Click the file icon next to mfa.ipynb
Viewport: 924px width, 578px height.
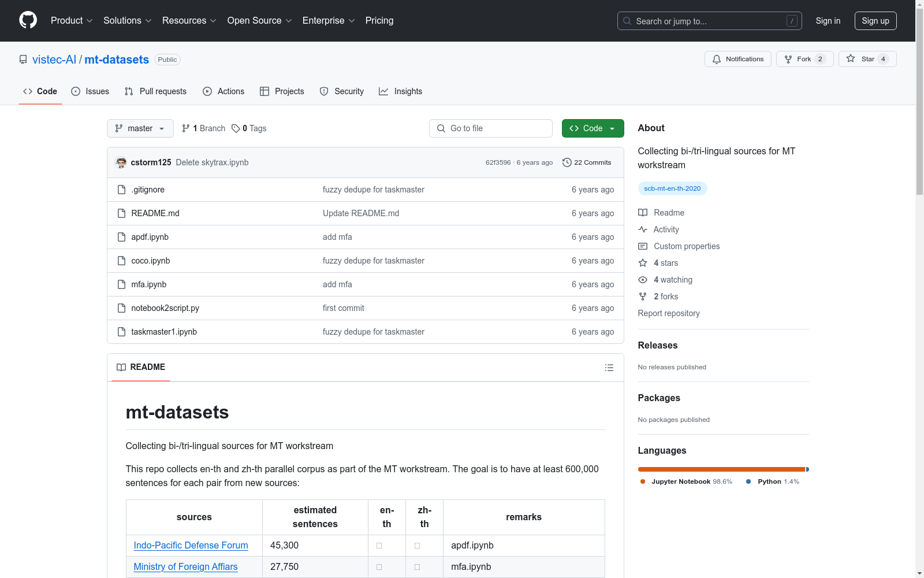click(x=121, y=284)
